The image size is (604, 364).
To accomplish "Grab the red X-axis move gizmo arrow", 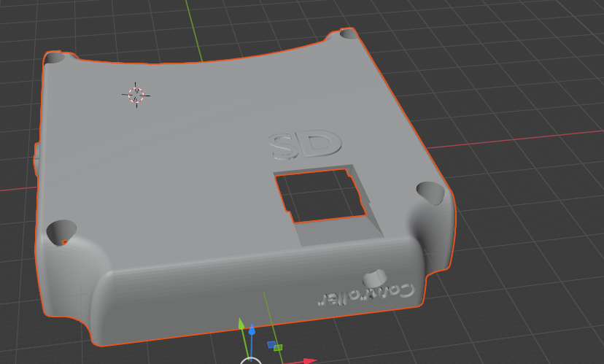I will (x=310, y=361).
